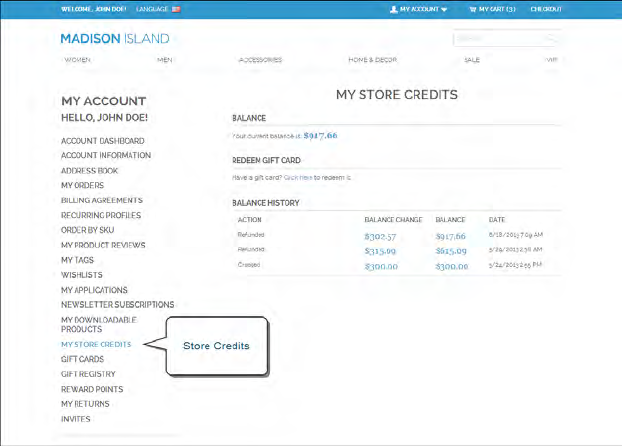Open the Home & Decor menu
This screenshot has width=622, height=446.
pyautogui.click(x=372, y=60)
